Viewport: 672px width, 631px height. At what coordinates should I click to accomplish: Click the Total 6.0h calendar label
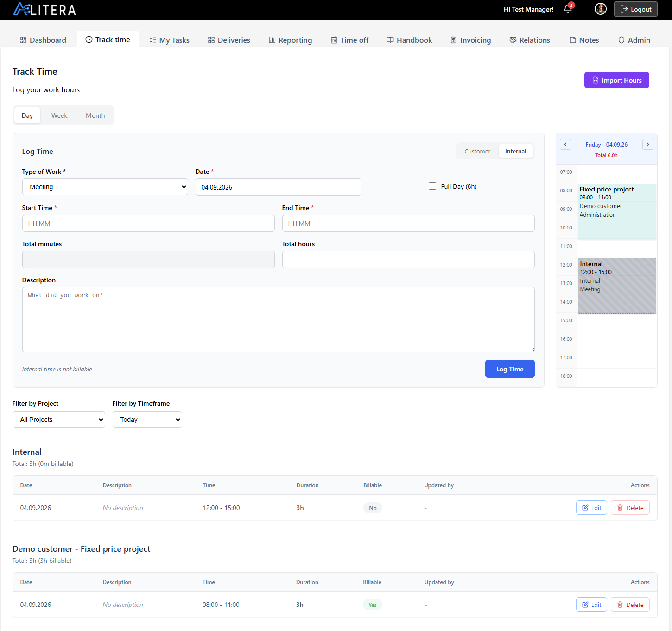point(606,155)
